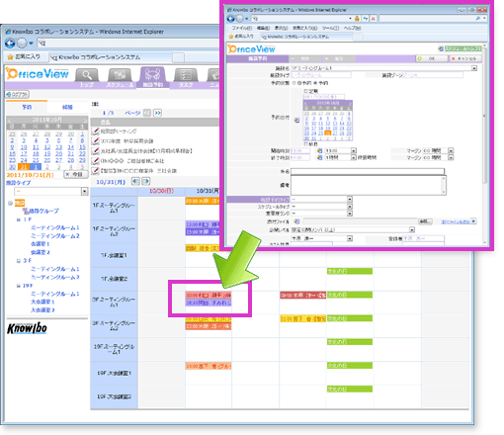
Task: Click refresh icon in dialog browser address bar
Action: click(365, 19)
